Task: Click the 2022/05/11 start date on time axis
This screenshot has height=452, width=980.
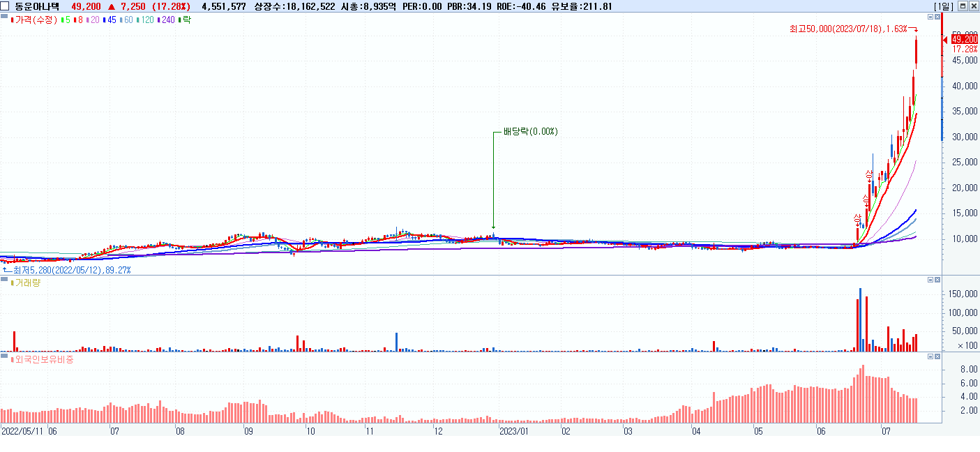Action: pyautogui.click(x=22, y=432)
